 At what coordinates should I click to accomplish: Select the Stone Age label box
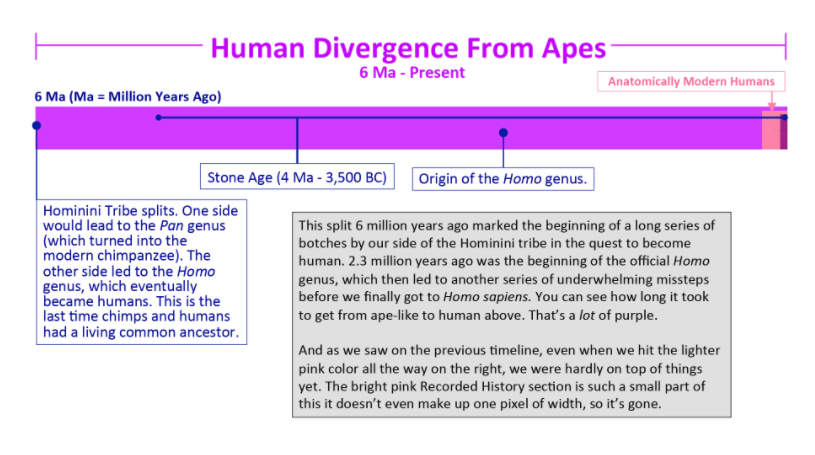point(297,177)
